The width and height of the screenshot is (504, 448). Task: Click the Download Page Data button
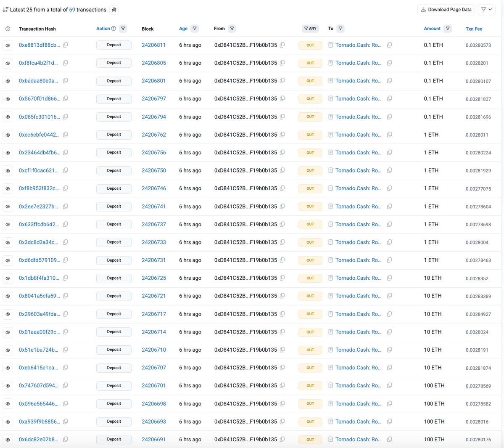click(x=446, y=9)
